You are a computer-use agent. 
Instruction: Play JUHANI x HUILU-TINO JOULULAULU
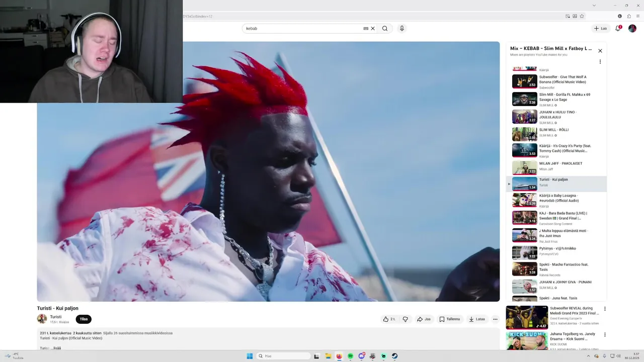(556, 117)
